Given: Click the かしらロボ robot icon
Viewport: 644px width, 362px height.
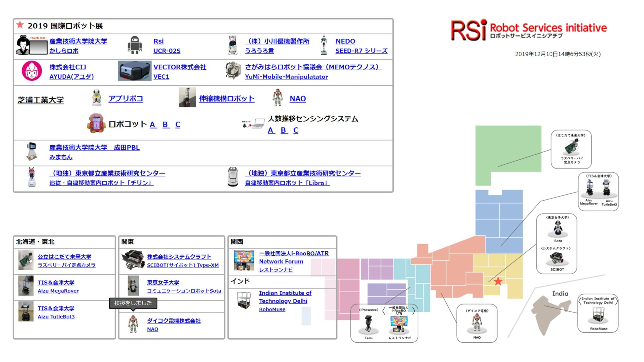Looking at the screenshot, I should [31, 45].
